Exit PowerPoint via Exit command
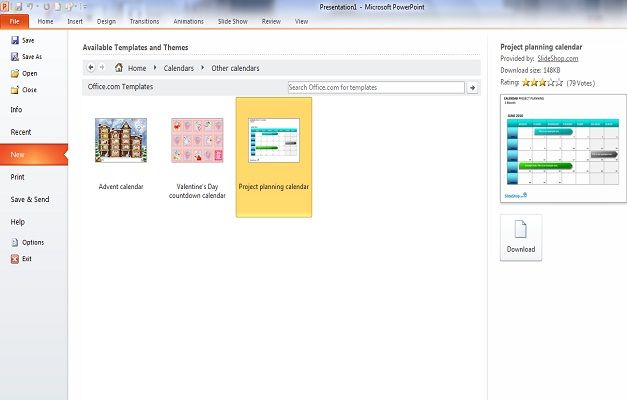 point(21,259)
